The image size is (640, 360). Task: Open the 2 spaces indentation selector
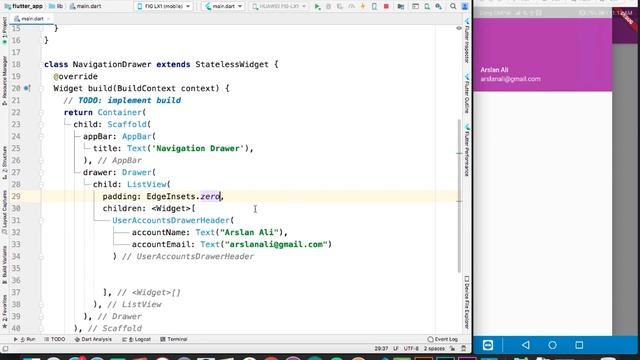click(434, 349)
